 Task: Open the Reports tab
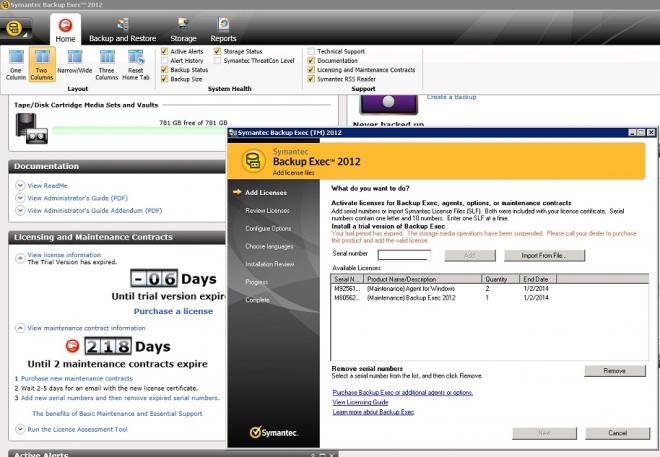[x=223, y=29]
